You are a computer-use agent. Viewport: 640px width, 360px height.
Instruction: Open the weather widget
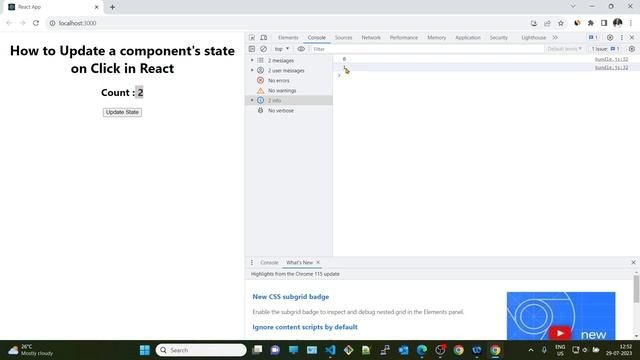[x=31, y=350]
